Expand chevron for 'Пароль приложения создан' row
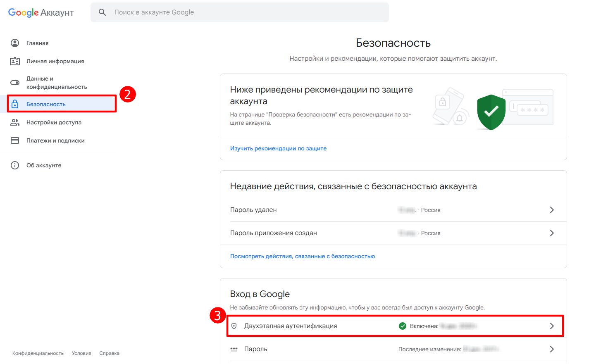The height and width of the screenshot is (364, 608). [552, 233]
